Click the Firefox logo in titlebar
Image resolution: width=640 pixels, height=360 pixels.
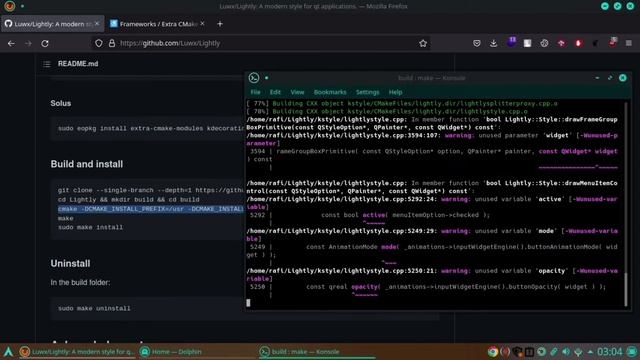(x=9, y=6)
